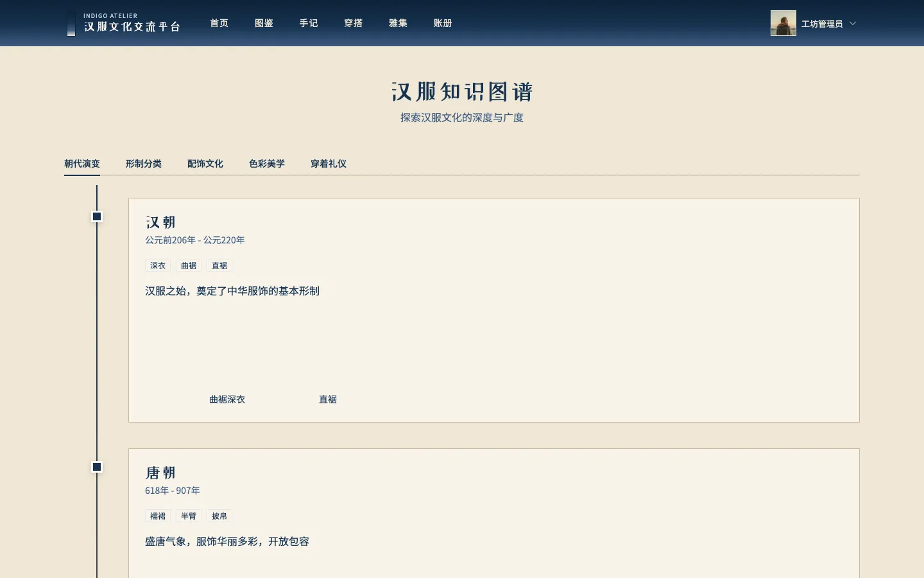Click the Indigo Atelier logo icon
The width and height of the screenshot is (924, 578).
coord(71,23)
